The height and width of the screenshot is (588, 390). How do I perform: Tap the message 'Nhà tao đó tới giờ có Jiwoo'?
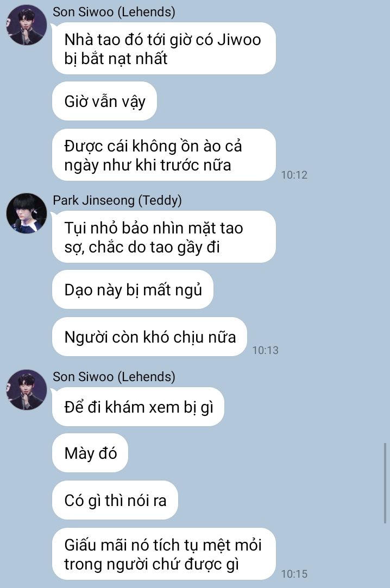164,48
